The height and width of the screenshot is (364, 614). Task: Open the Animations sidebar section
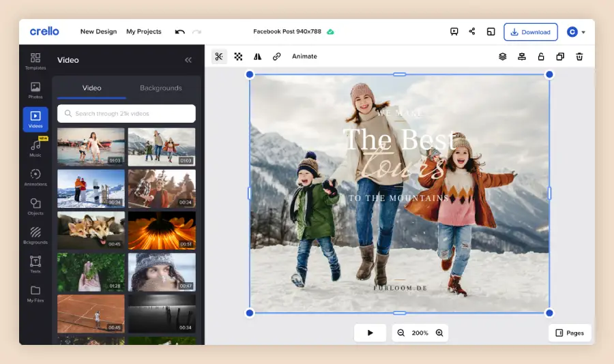click(x=35, y=177)
